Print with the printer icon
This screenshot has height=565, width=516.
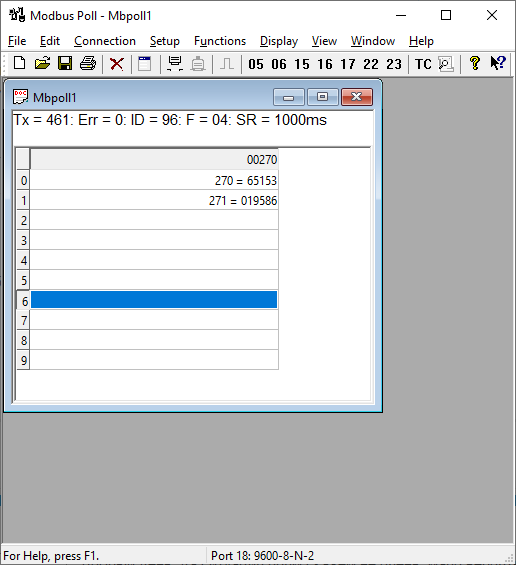pyautogui.click(x=88, y=64)
